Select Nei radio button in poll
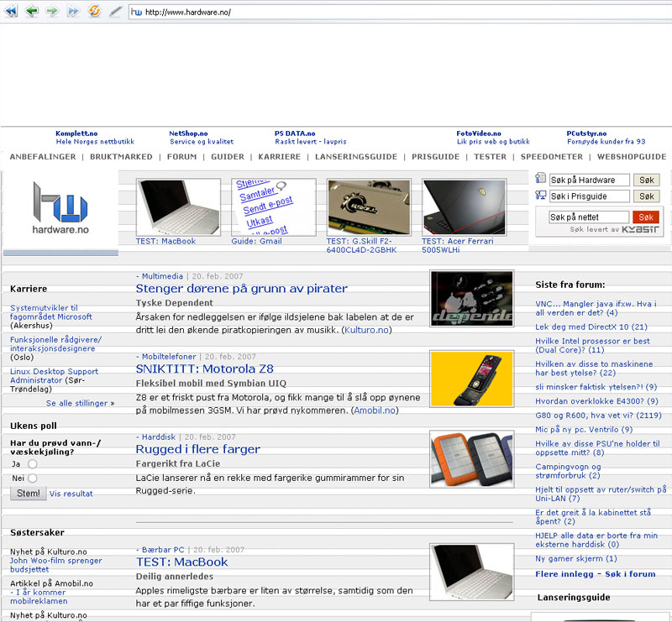Screen dimensions: 672x622 tap(32, 478)
